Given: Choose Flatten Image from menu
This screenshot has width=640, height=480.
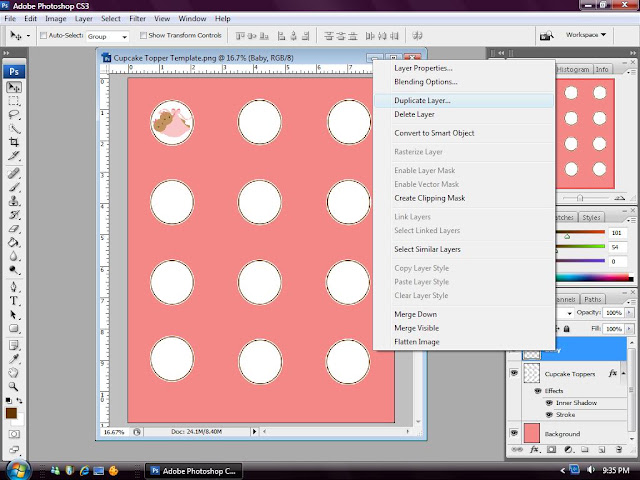Looking at the screenshot, I should [x=464, y=342].
